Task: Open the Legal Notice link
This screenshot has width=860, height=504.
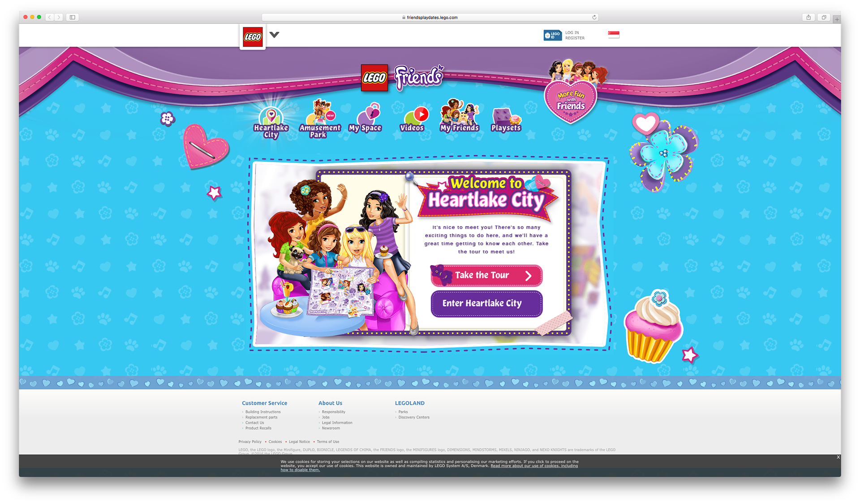Action: (299, 442)
